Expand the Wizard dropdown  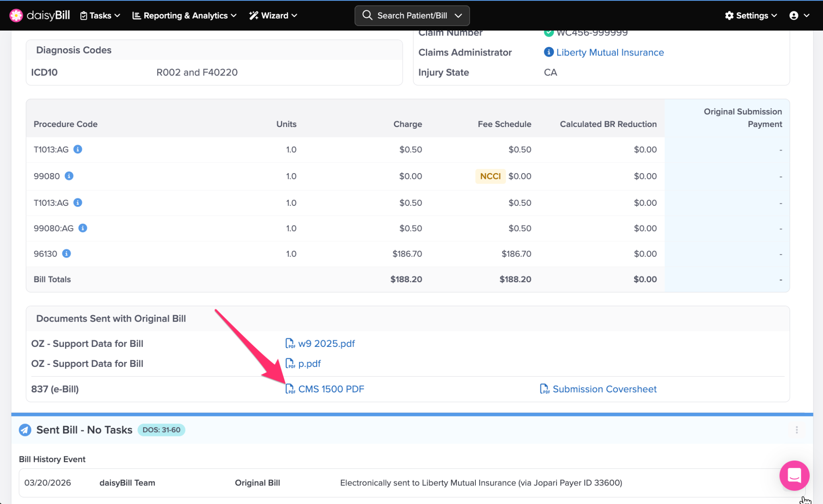(273, 15)
